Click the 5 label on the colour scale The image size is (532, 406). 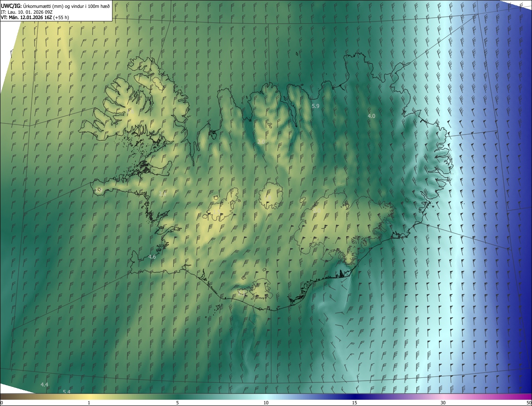coord(177,403)
